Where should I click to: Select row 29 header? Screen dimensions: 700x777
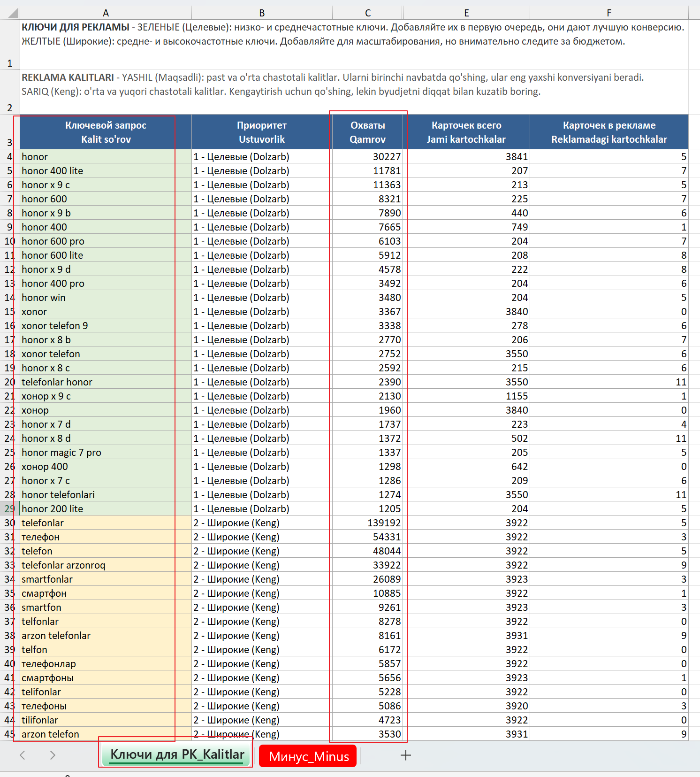point(9,508)
